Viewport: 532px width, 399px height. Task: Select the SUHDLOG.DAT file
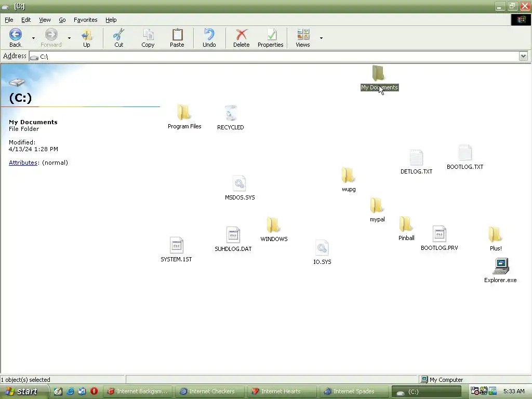pyautogui.click(x=233, y=239)
